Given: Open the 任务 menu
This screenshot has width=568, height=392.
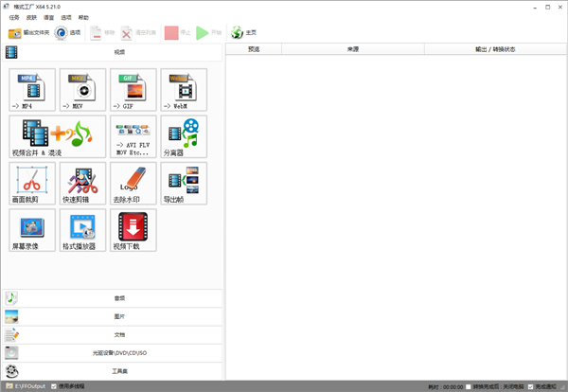Looking at the screenshot, I should (13, 18).
